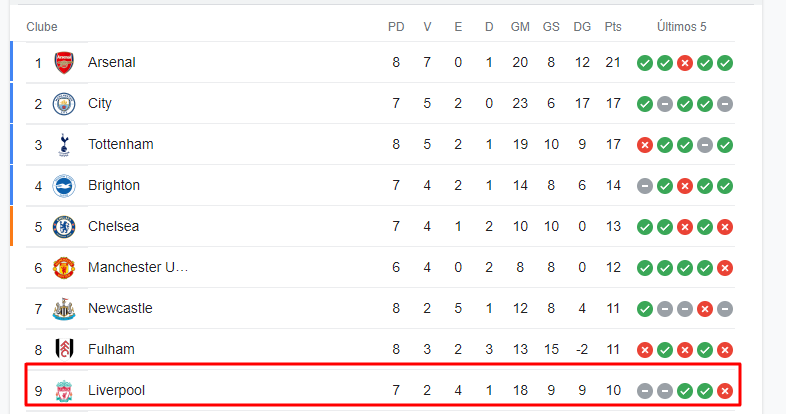The image size is (786, 414).
Task: Click the Clube column header
Action: pyautogui.click(x=42, y=27)
